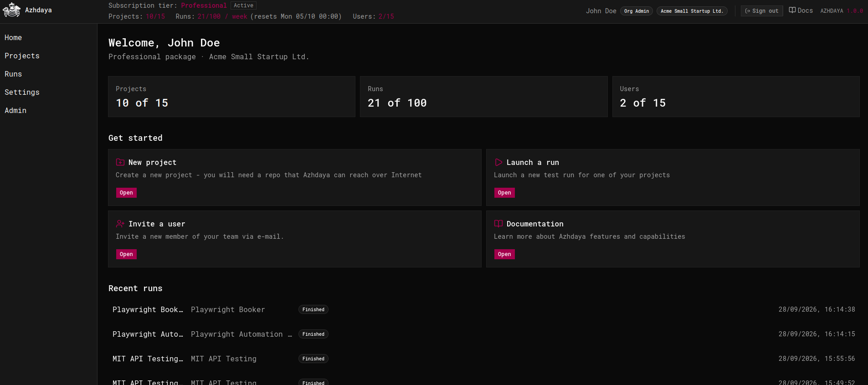
Task: Click the Projects 10 of 15 stat card
Action: [231, 97]
